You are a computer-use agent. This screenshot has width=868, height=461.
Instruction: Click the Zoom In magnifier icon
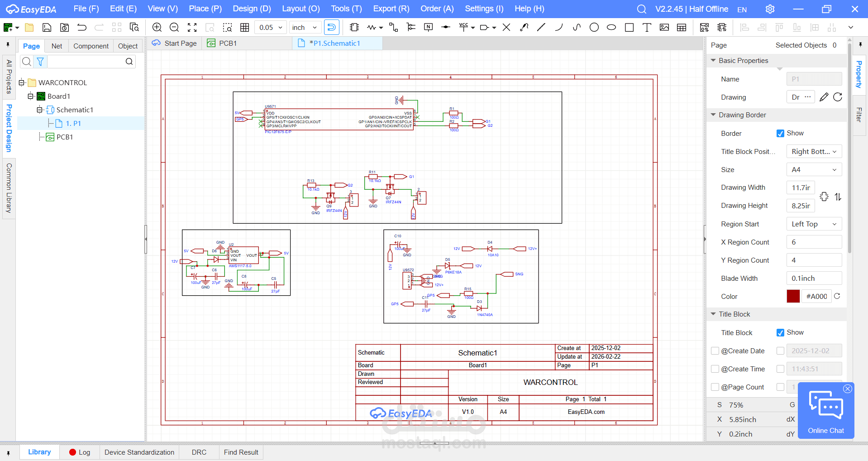click(x=157, y=27)
